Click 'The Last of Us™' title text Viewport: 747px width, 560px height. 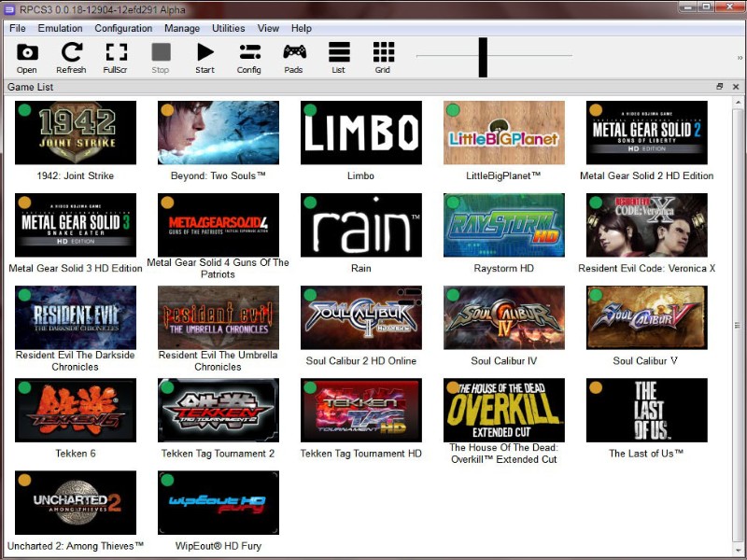pyautogui.click(x=646, y=454)
